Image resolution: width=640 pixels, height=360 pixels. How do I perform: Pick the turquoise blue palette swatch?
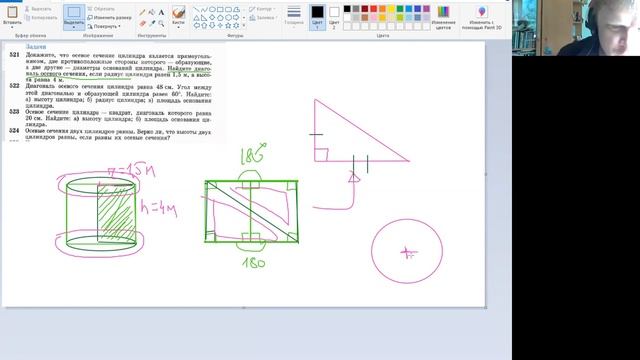[x=409, y=9]
